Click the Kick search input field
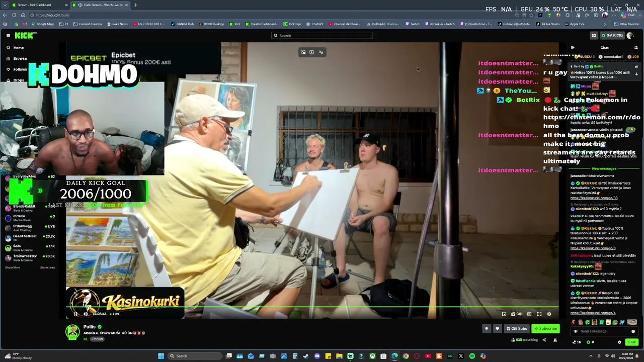644x362 pixels. pos(322,36)
